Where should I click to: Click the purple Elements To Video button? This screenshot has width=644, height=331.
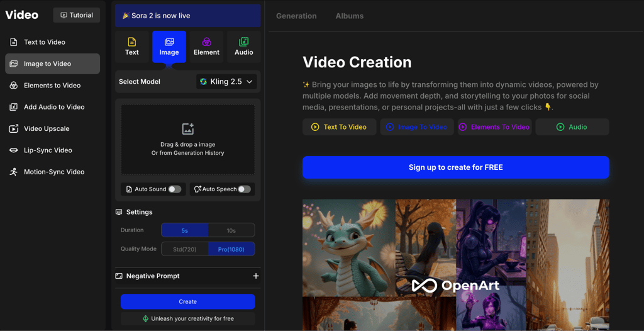[x=494, y=127]
